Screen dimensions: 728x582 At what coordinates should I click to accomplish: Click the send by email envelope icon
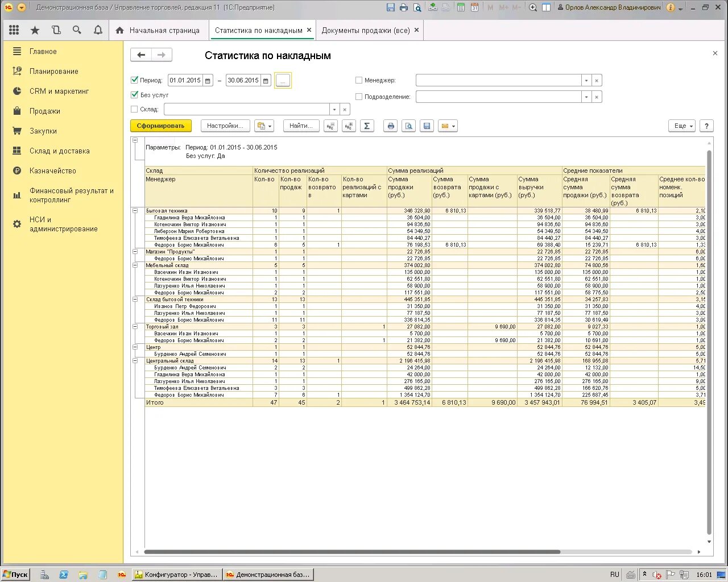point(448,126)
